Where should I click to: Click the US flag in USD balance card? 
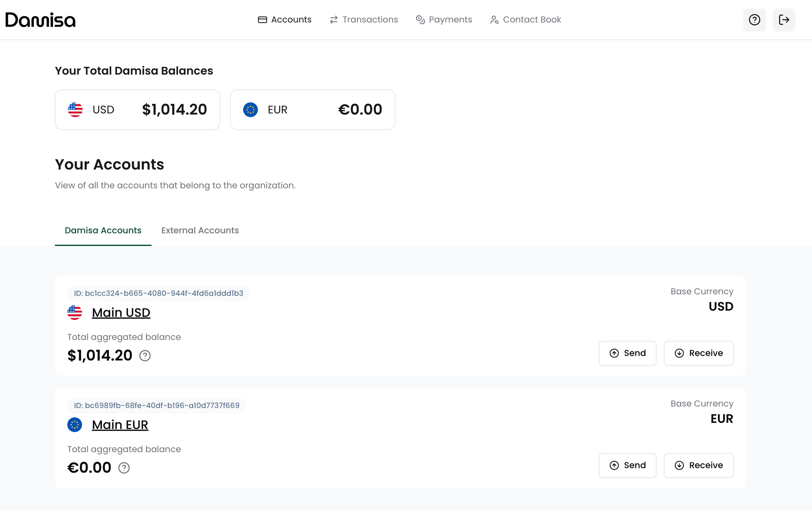tap(75, 110)
